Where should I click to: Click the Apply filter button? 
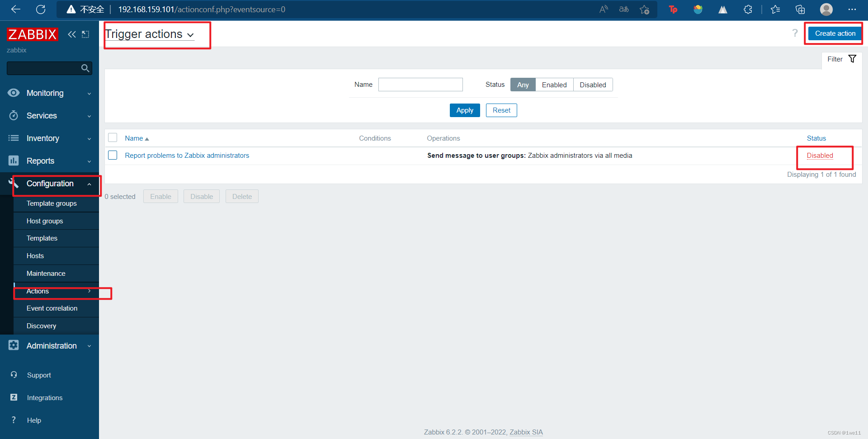(x=465, y=110)
